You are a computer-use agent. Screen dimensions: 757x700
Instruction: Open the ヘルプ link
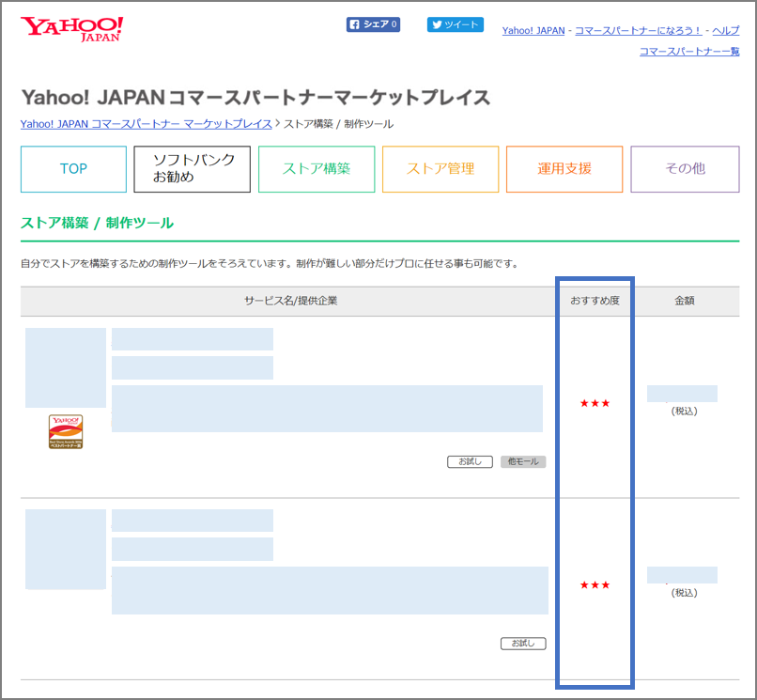click(x=726, y=30)
